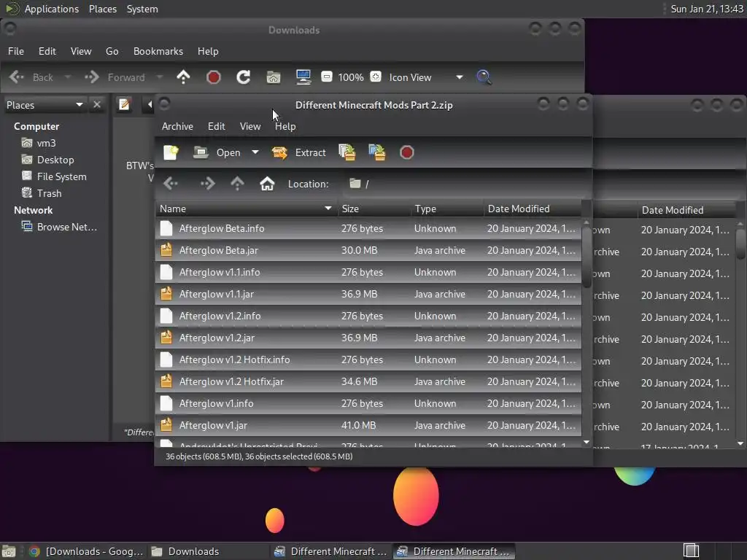Select Afterglow v1.jar file
The height and width of the screenshot is (560, 747).
(368, 426)
